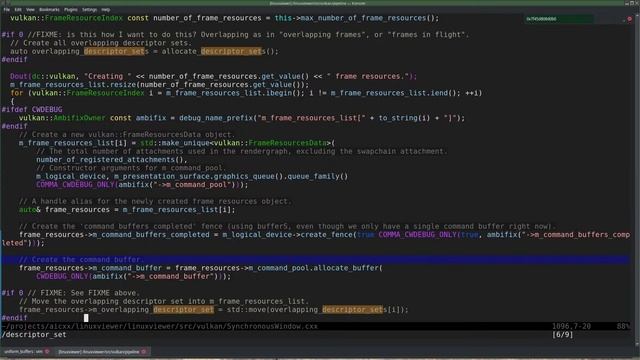
Task: Click the highlighted 'descriptor_set' after 'auto overlapping_'
Action: point(114,51)
